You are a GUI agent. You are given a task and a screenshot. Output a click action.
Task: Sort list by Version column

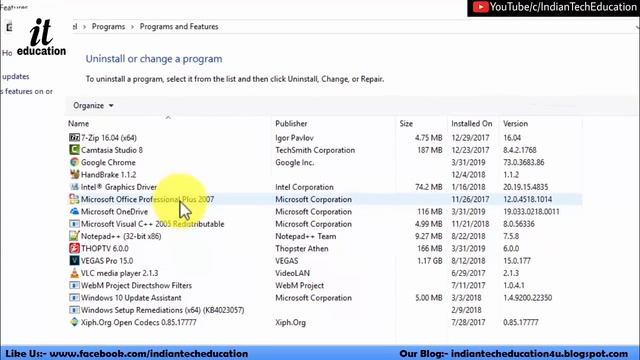[515, 124]
